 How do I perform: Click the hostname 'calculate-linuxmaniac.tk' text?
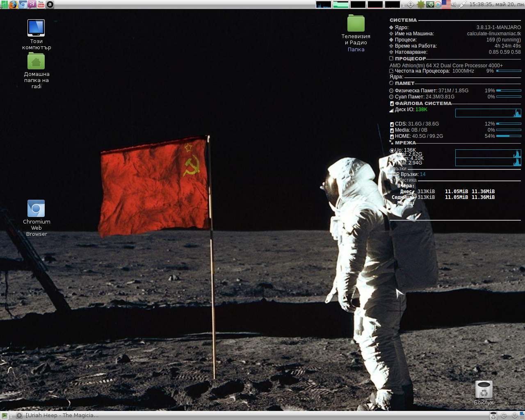494,34
